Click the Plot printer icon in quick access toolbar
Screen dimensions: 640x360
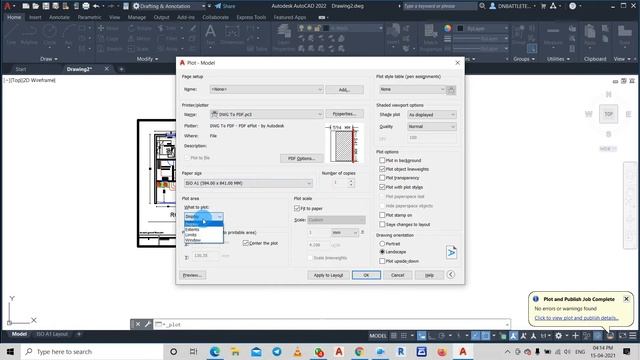pyautogui.click(x=86, y=6)
